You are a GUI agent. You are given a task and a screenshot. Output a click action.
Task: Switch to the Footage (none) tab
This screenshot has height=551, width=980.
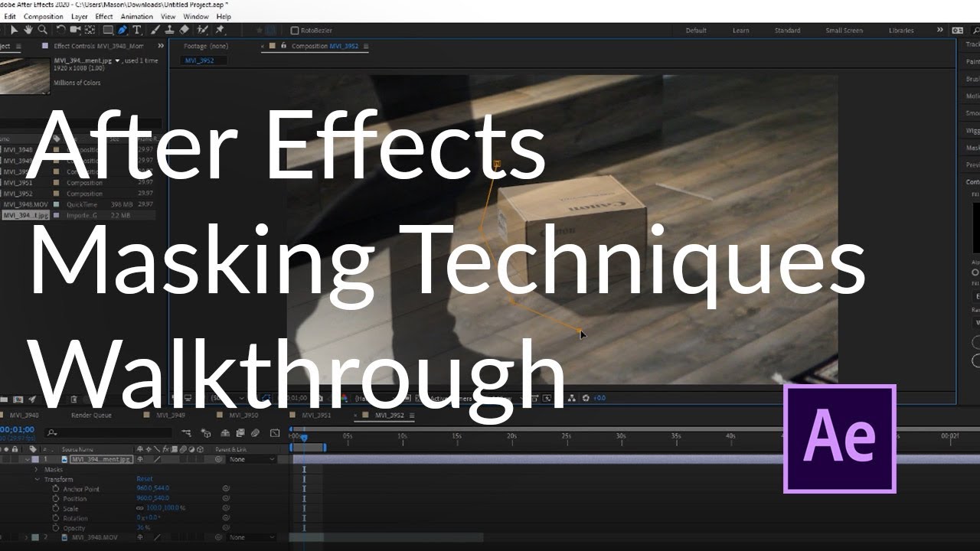tap(206, 46)
